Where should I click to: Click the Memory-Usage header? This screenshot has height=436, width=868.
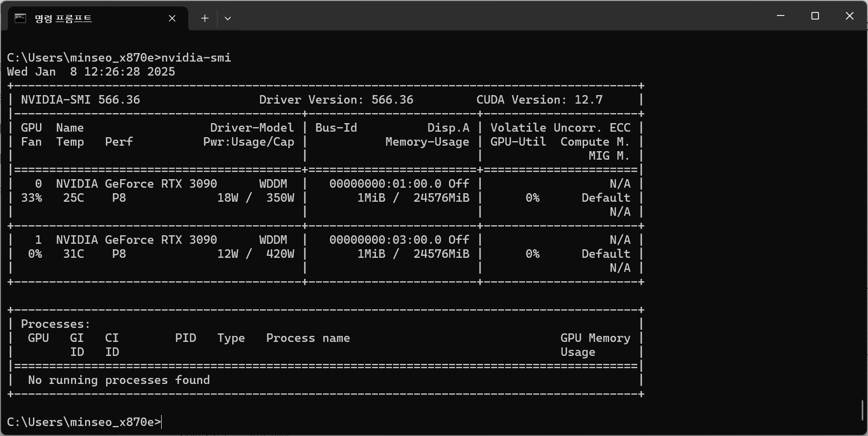(427, 142)
